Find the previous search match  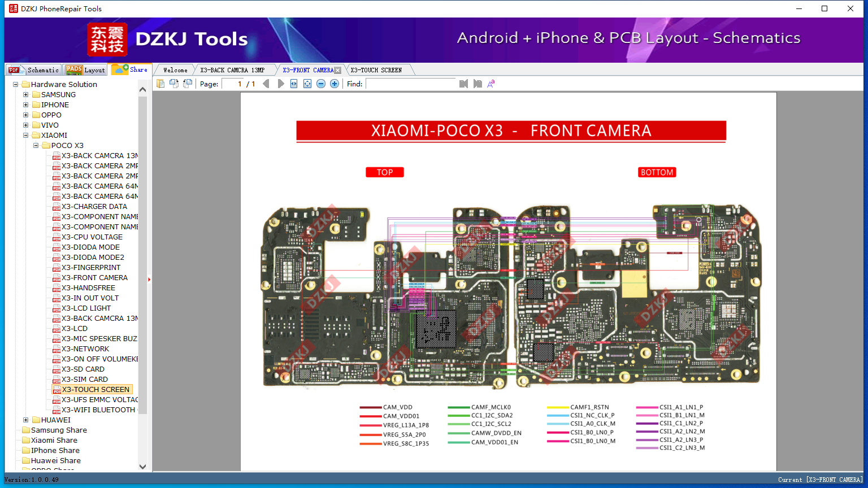[x=464, y=84]
